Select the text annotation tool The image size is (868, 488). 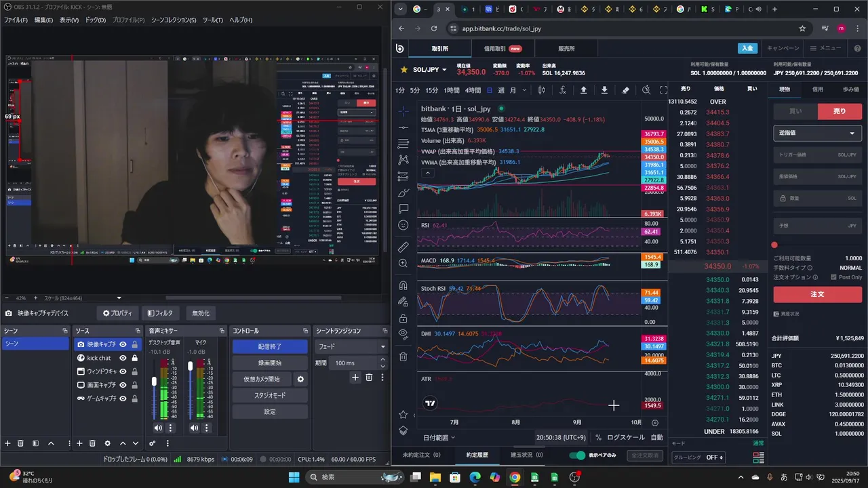click(403, 209)
